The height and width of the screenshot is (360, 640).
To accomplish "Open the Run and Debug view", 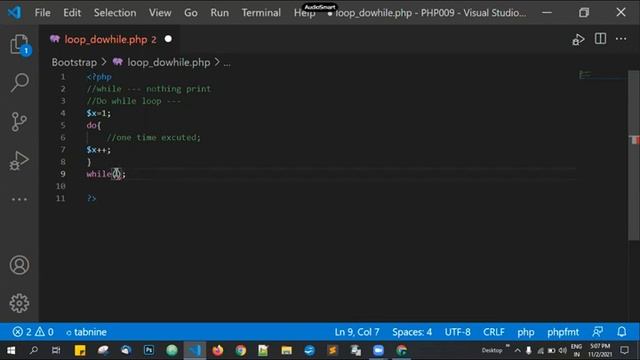I will (19, 160).
